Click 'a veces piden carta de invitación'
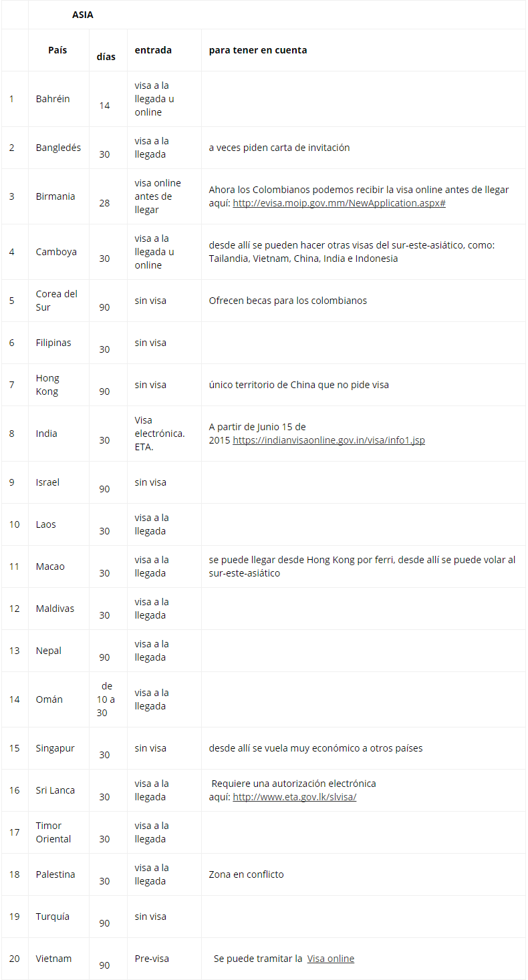The width and height of the screenshot is (528, 980). (279, 148)
